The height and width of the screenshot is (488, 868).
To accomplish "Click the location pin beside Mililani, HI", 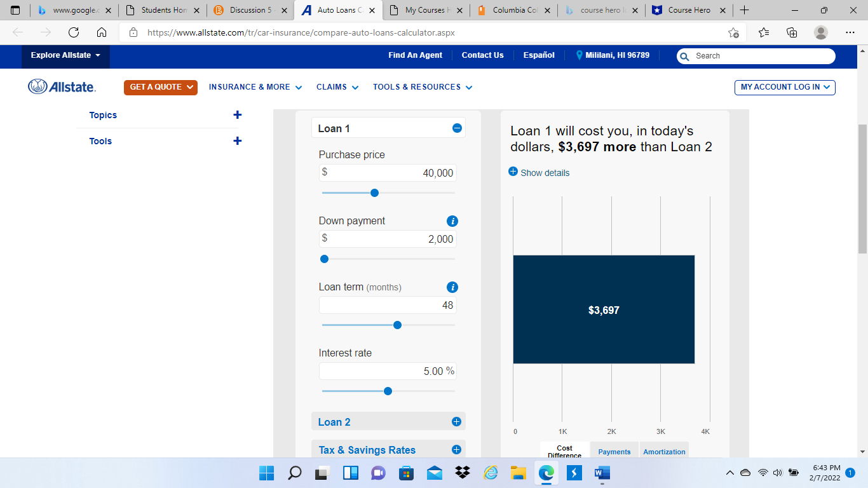I will (x=579, y=55).
